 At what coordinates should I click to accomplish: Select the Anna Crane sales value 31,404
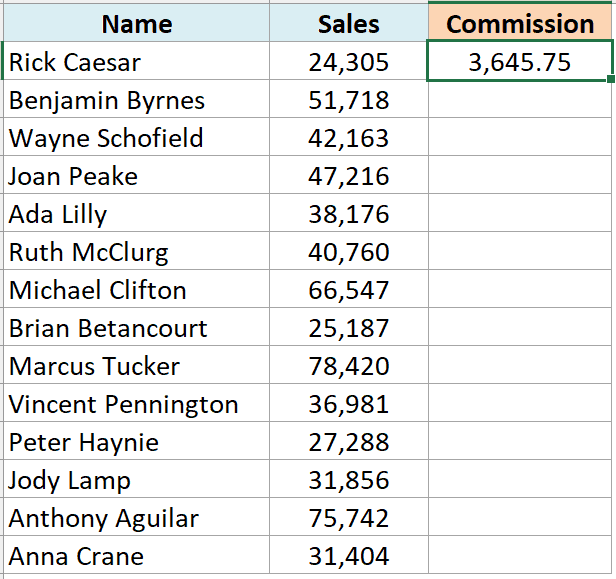coord(349,555)
